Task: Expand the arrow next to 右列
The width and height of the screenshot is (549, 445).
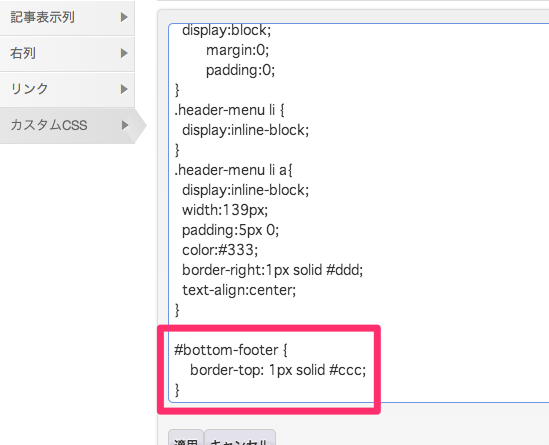Action: click(124, 53)
